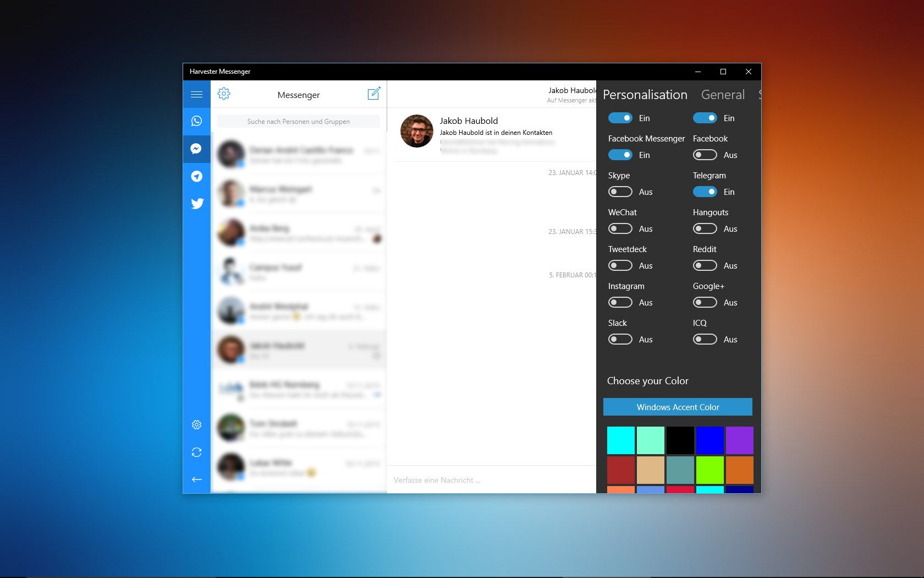Click 'Jakob Haubold ist in deinen Kontakten'

pyautogui.click(x=496, y=133)
